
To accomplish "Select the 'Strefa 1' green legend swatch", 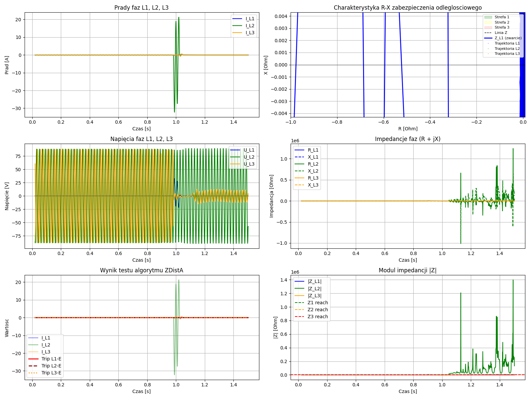I will tap(488, 17).
